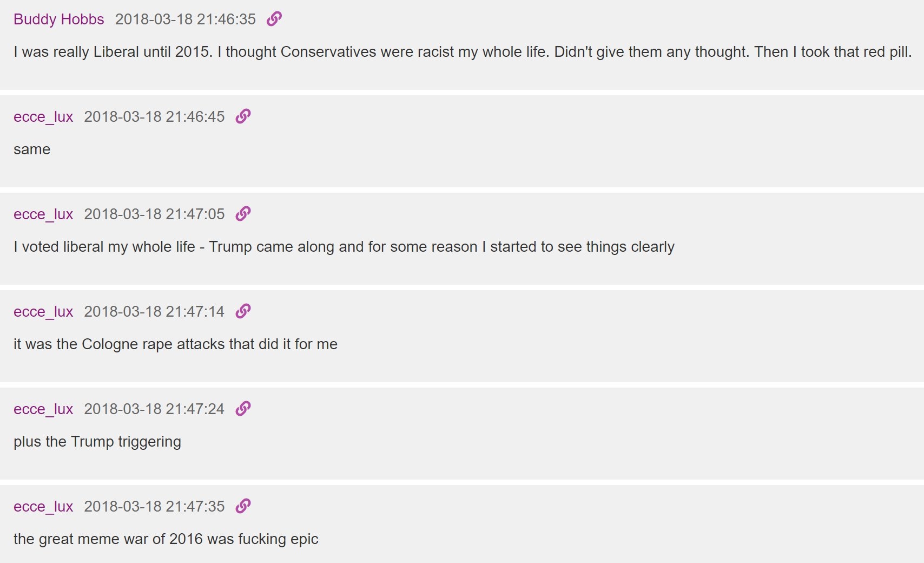Click permalink icon on Buddy Hobbs message

coord(274,19)
